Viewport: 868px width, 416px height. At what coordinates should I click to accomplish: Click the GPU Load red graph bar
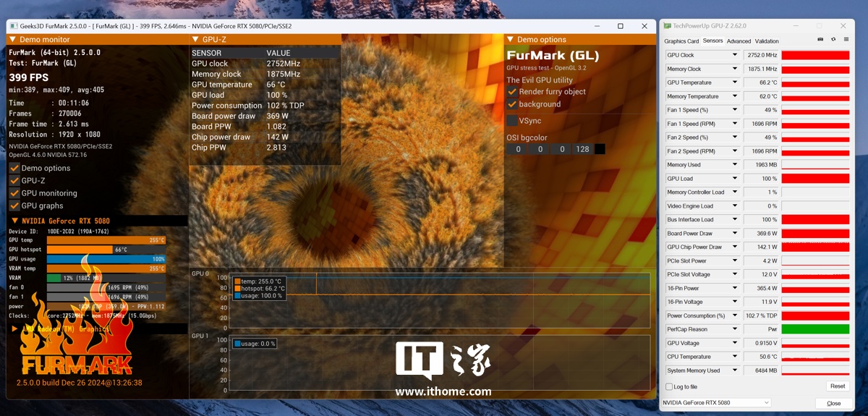click(815, 179)
